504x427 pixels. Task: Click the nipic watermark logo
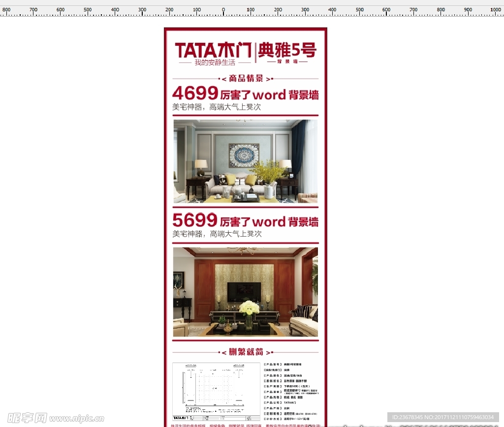click(x=52, y=417)
